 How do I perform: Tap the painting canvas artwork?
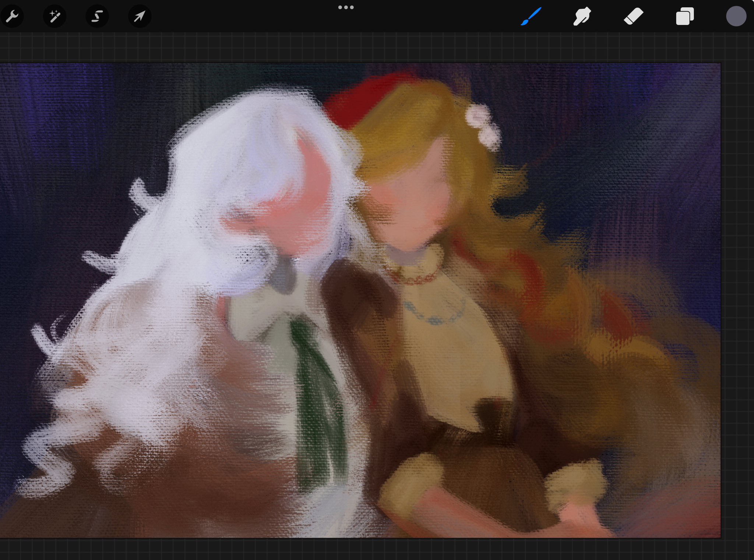pyautogui.click(x=360, y=300)
